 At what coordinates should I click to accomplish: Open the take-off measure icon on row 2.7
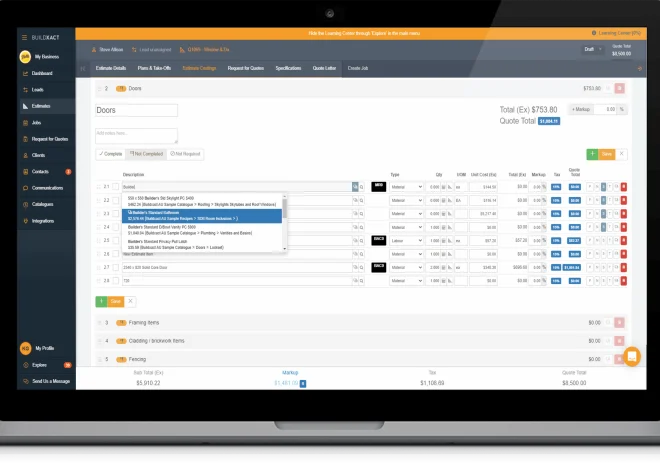point(450,267)
